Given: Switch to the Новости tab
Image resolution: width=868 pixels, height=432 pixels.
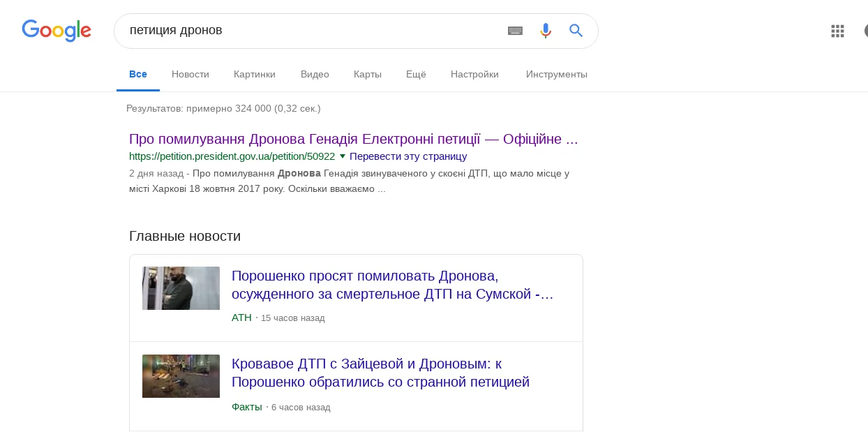Looking at the screenshot, I should point(190,74).
